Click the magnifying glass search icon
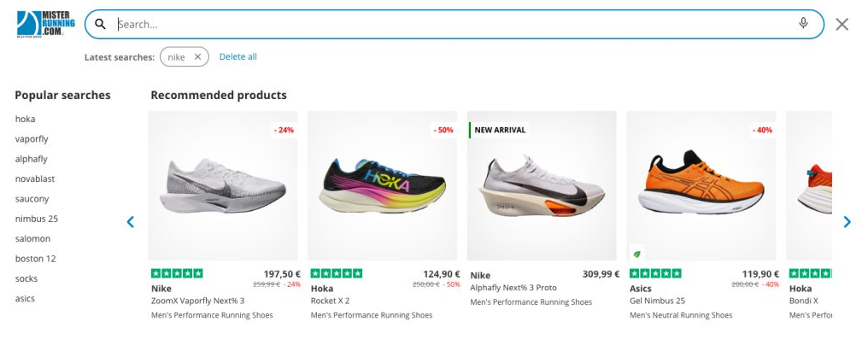 [x=101, y=24]
